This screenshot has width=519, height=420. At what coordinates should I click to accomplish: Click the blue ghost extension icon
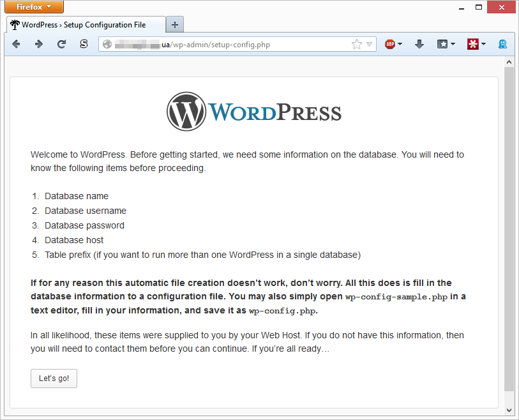click(503, 44)
